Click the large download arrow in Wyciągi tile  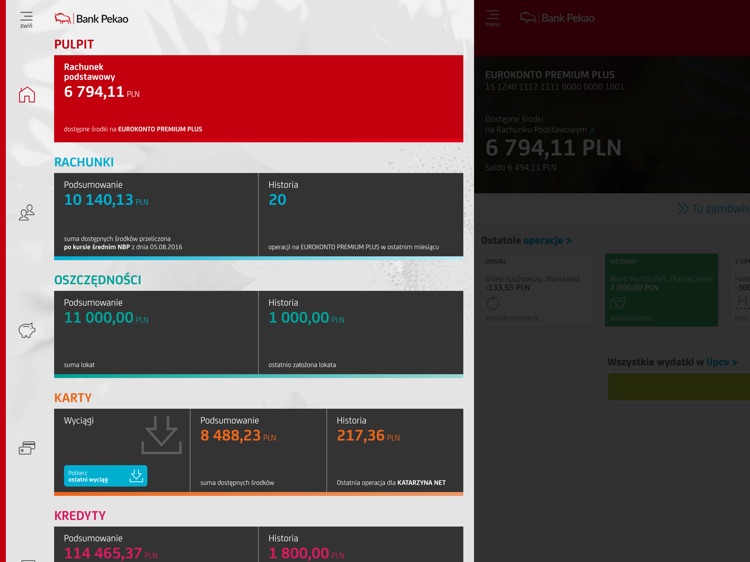(x=161, y=435)
